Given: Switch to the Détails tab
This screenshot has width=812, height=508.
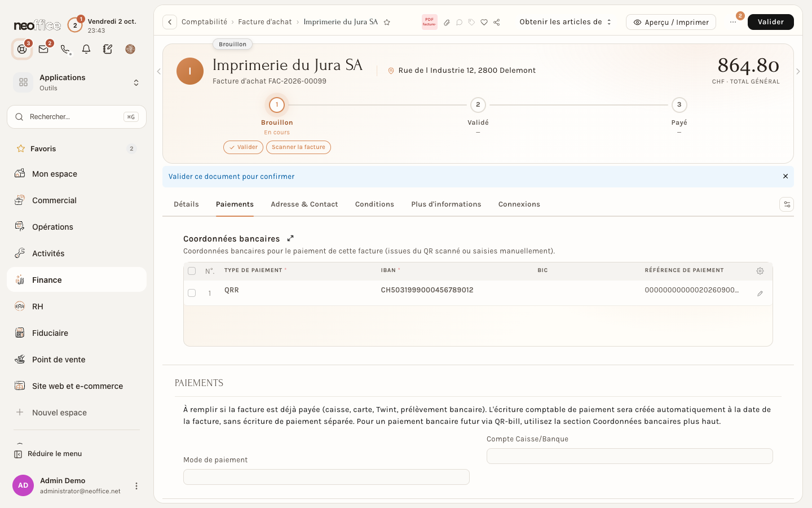Looking at the screenshot, I should pyautogui.click(x=186, y=204).
